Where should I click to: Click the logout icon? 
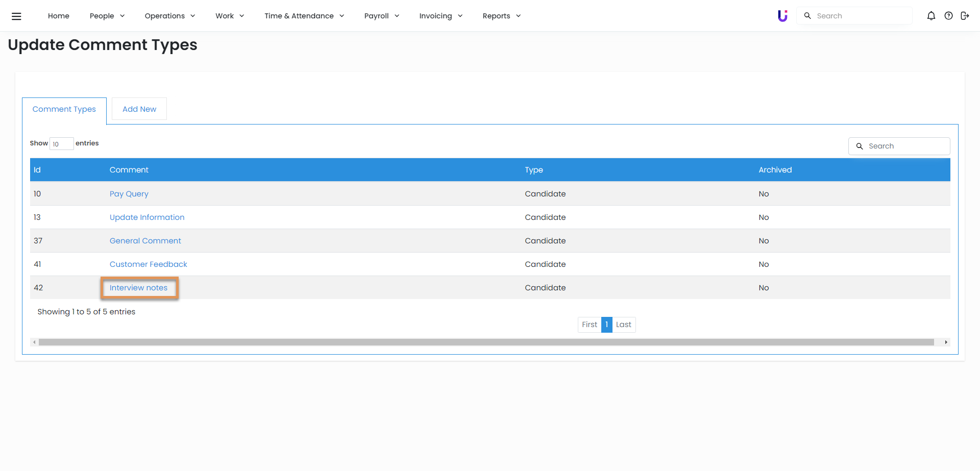click(x=965, y=16)
